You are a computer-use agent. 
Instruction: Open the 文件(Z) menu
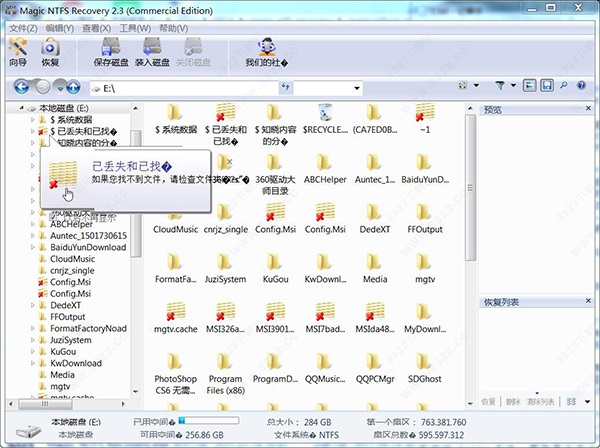pyautogui.click(x=23, y=28)
